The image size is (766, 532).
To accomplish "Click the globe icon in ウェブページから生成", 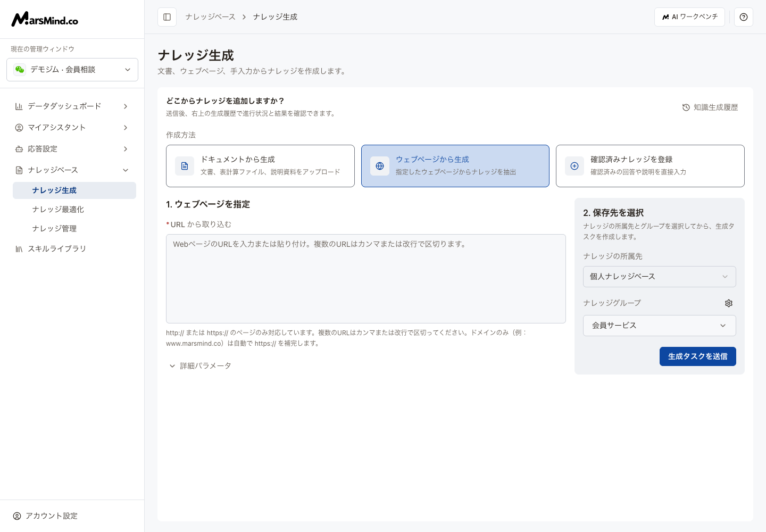I will pos(380,166).
